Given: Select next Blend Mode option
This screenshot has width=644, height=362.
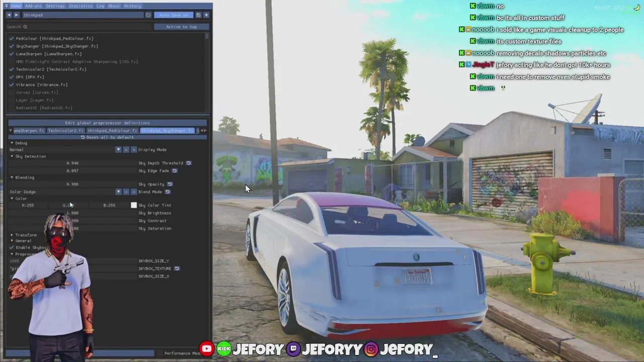Looking at the screenshot, I should click(x=133, y=192).
